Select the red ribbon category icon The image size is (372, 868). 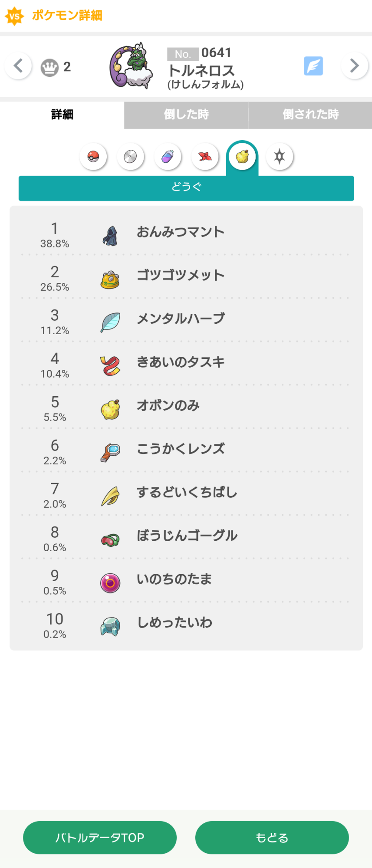[x=205, y=156]
